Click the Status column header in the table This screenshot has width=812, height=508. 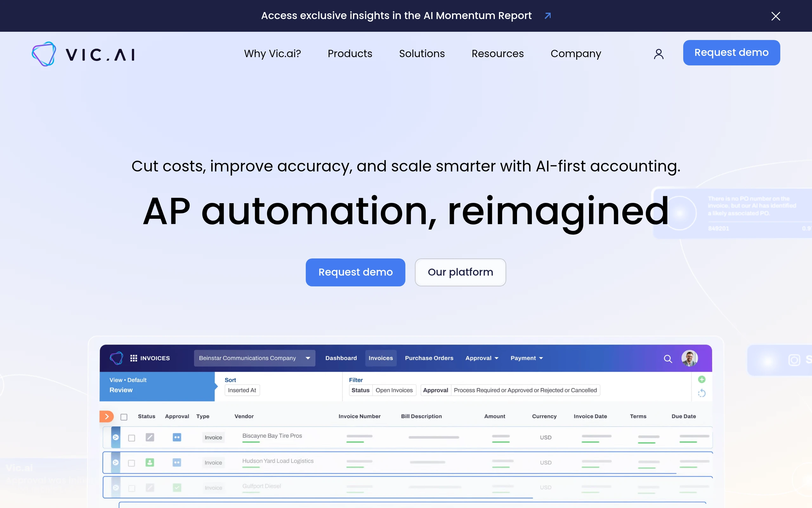(x=147, y=416)
